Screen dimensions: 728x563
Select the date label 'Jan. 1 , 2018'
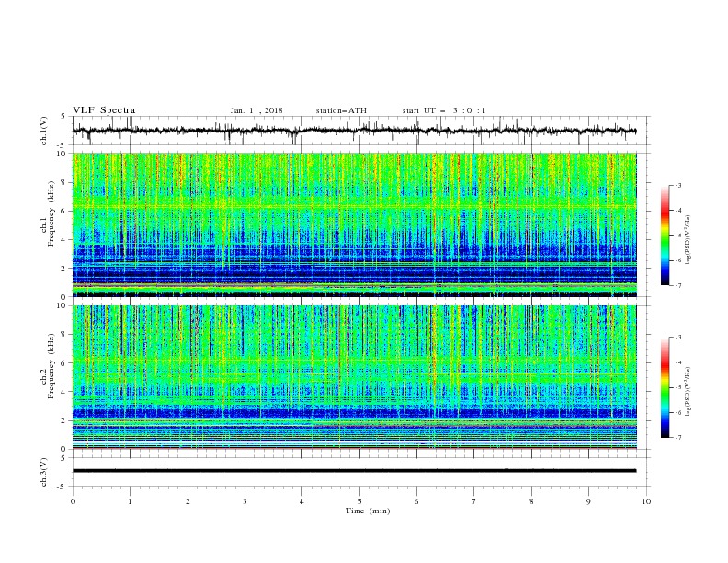tap(256, 110)
